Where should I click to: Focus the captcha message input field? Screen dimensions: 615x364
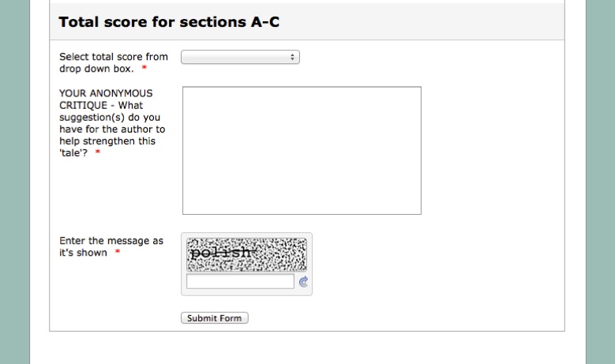(x=240, y=282)
